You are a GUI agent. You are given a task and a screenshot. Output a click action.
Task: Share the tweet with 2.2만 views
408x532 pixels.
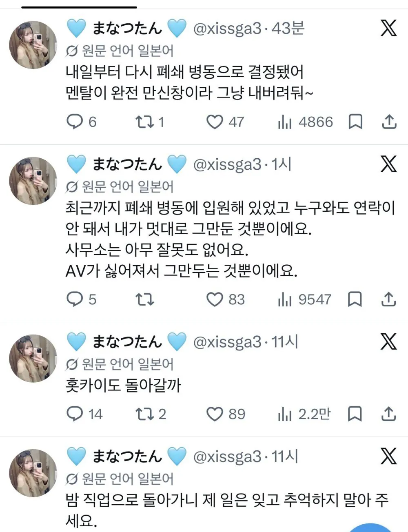389,414
